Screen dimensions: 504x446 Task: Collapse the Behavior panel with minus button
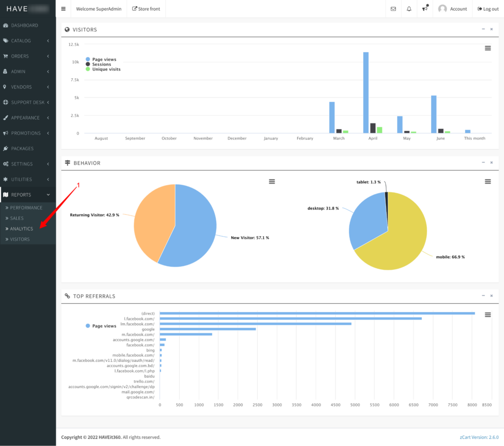click(x=483, y=163)
